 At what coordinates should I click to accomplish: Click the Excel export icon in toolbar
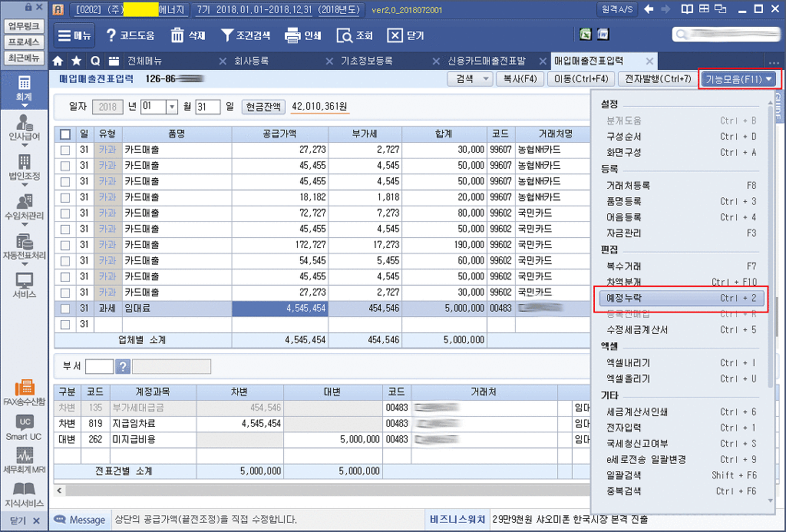[585, 35]
